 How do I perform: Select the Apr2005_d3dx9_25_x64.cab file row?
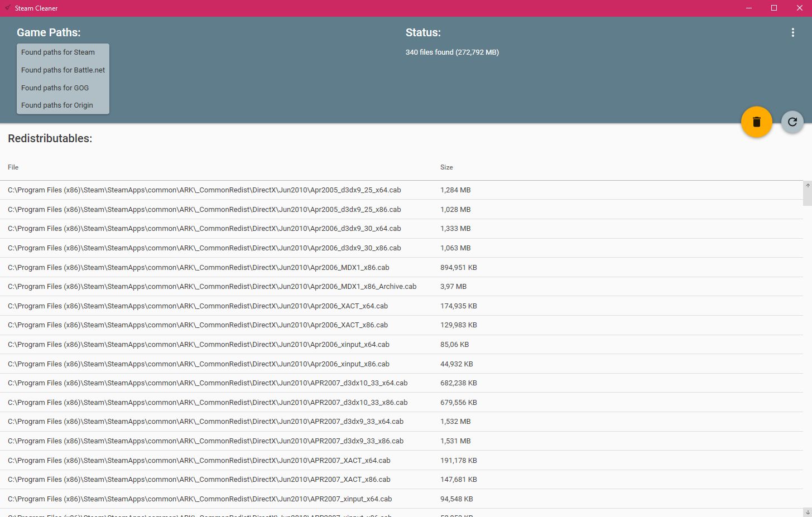(401, 190)
